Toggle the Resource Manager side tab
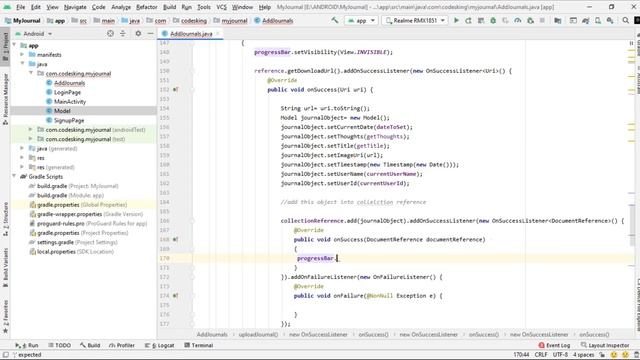 (x=5, y=99)
